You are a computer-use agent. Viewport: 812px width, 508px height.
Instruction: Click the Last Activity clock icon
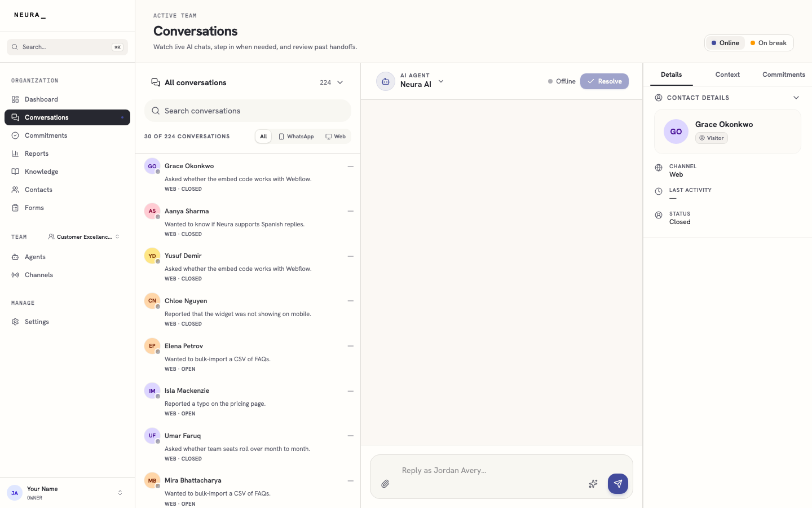[659, 191]
